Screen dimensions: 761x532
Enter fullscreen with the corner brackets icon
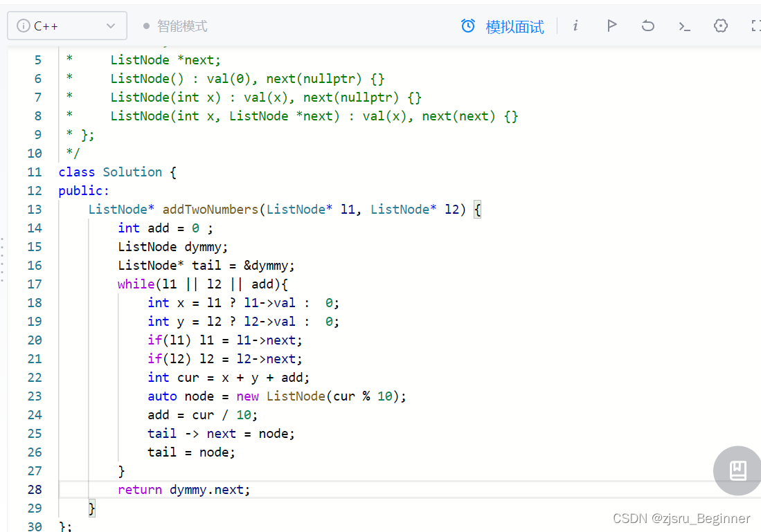click(x=755, y=26)
